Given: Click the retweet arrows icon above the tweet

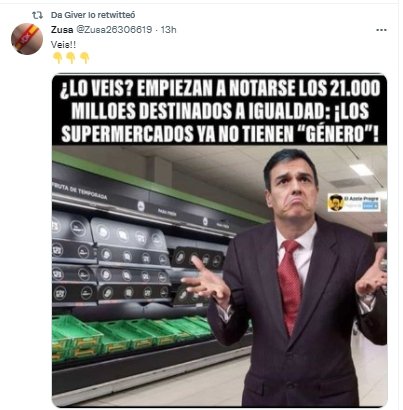Looking at the screenshot, I should (37, 15).
